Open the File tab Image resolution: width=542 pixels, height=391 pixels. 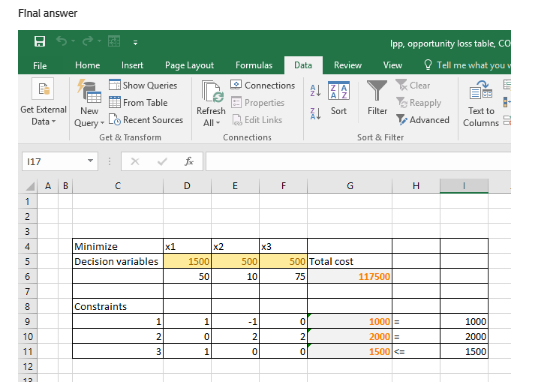[40, 65]
